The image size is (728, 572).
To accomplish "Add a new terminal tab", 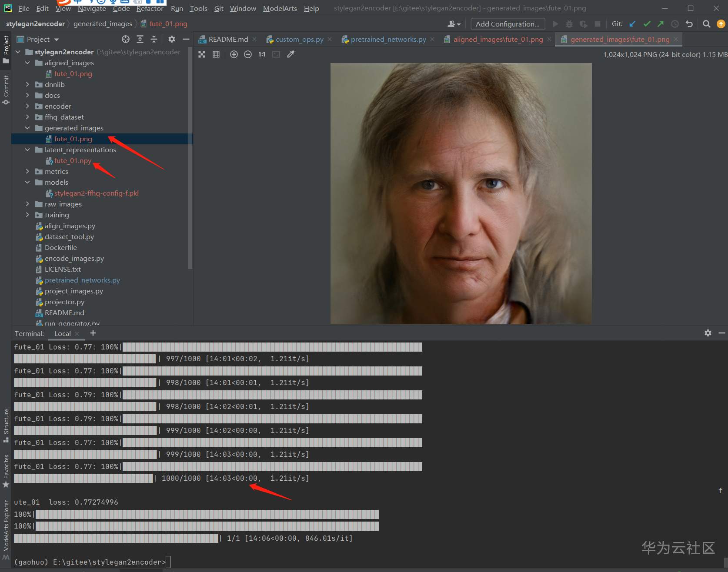I will [93, 333].
